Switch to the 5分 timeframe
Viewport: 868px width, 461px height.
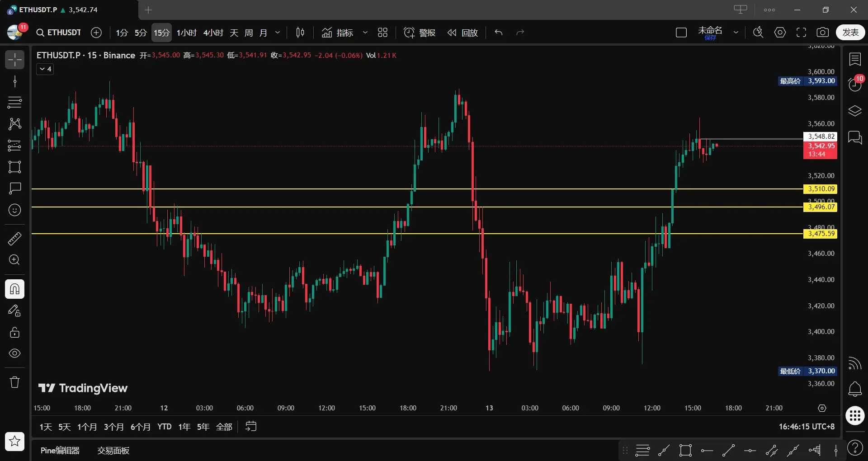click(x=141, y=33)
